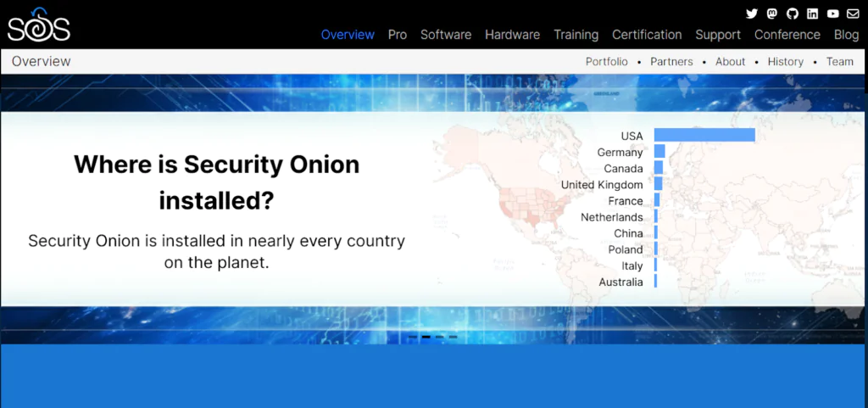Select the fourth carousel slide indicator
The height and width of the screenshot is (408, 868).
point(453,337)
